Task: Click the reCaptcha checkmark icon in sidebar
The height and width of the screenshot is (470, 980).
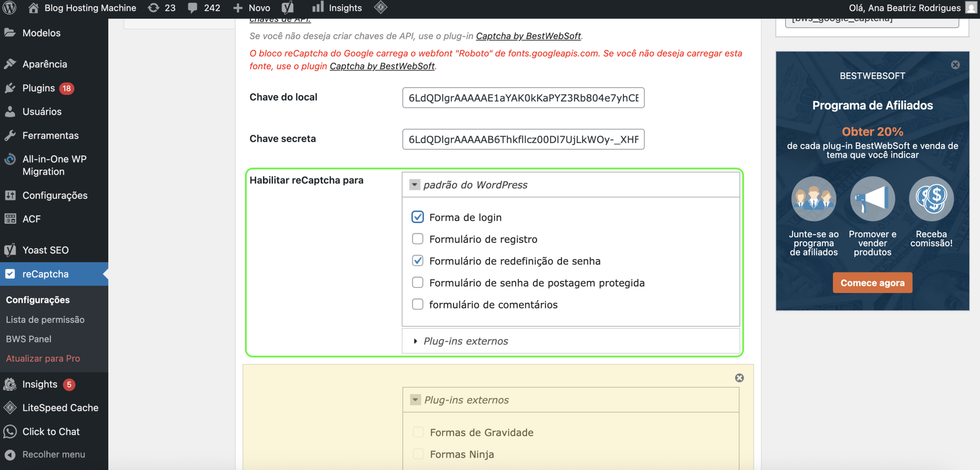Action: point(10,274)
